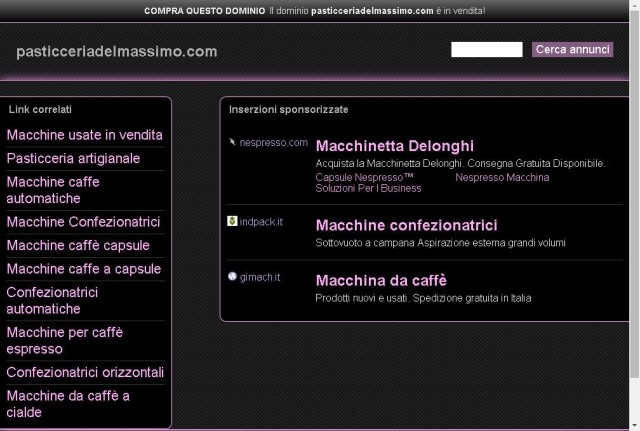Screen dimensions: 640x431
Task: Open the COMPRA QUESTO DOMINIO banner link
Action: coord(204,11)
